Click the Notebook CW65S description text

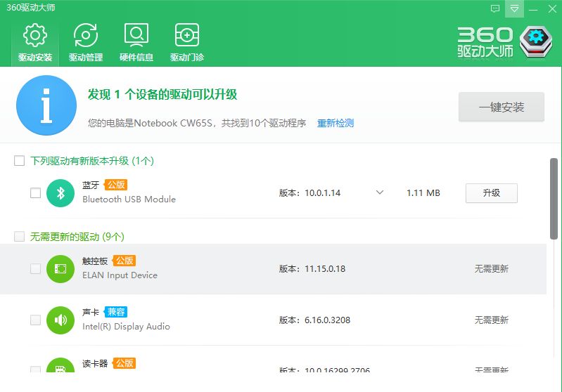tap(197, 123)
